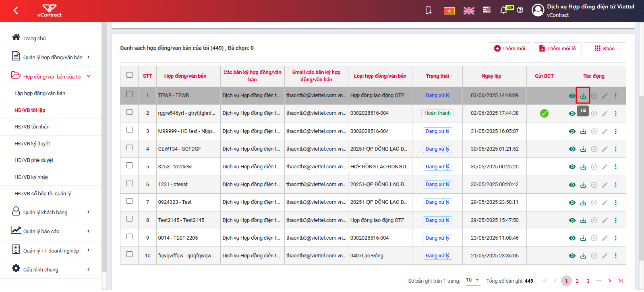Check the 1231 - otesst row checkbox
The width and height of the screenshot is (644, 292).
pyautogui.click(x=129, y=183)
